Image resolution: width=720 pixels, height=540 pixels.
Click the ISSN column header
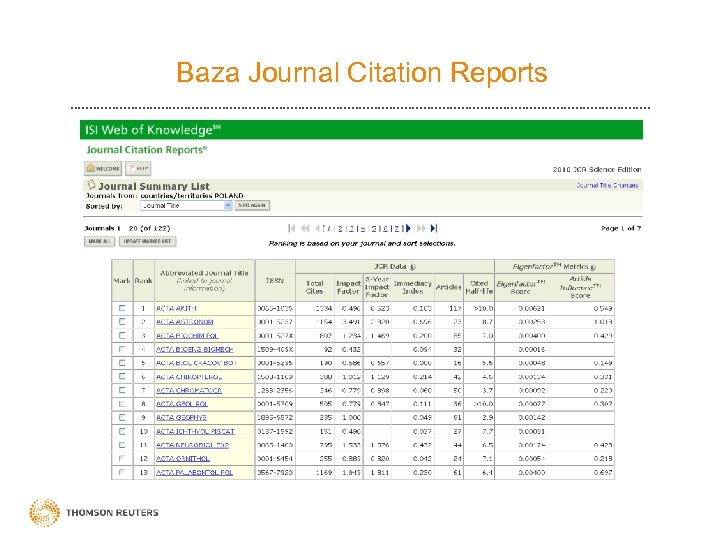[x=275, y=281]
